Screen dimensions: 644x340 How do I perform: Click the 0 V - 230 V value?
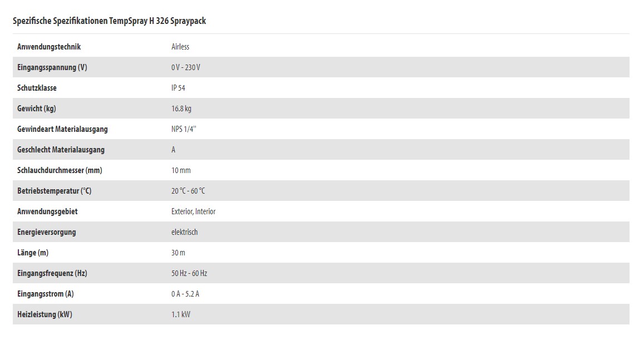pos(186,67)
